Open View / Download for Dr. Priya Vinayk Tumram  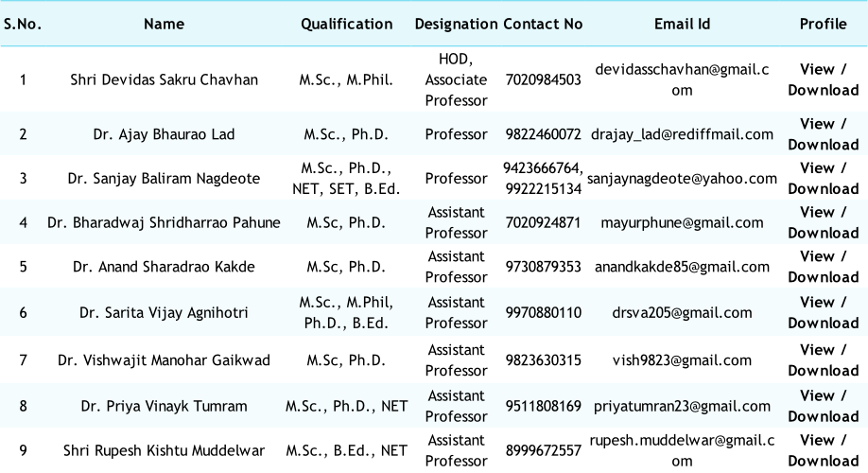click(x=823, y=406)
